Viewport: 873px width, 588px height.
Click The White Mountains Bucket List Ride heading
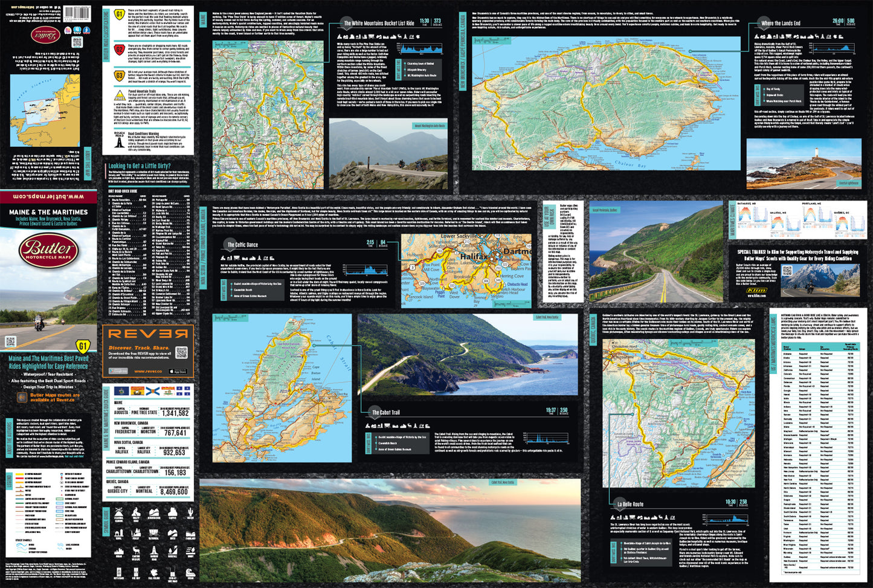click(x=379, y=23)
